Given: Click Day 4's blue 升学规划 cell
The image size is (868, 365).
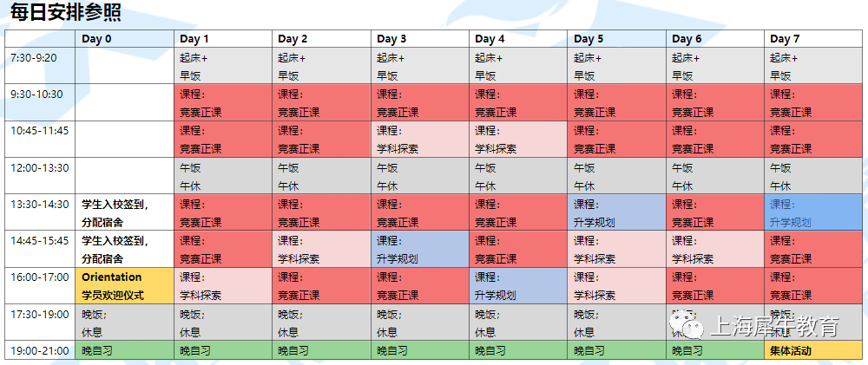Looking at the screenshot, I should (518, 285).
